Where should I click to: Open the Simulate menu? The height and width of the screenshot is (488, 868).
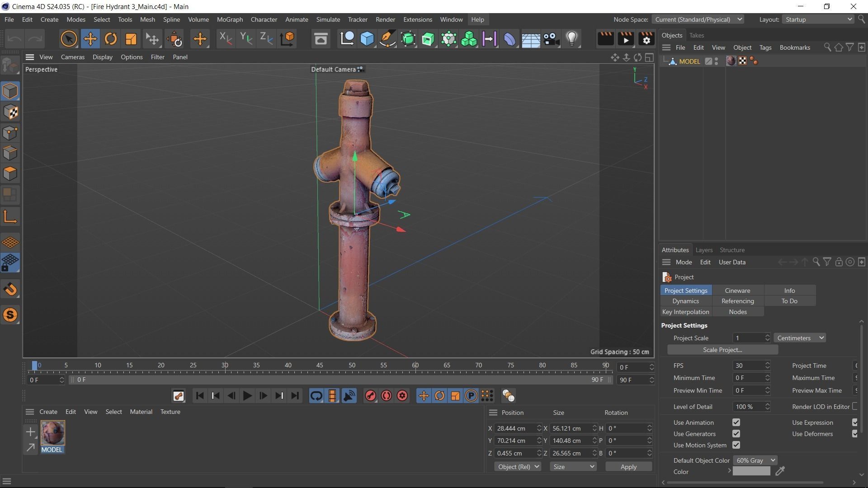[328, 19]
